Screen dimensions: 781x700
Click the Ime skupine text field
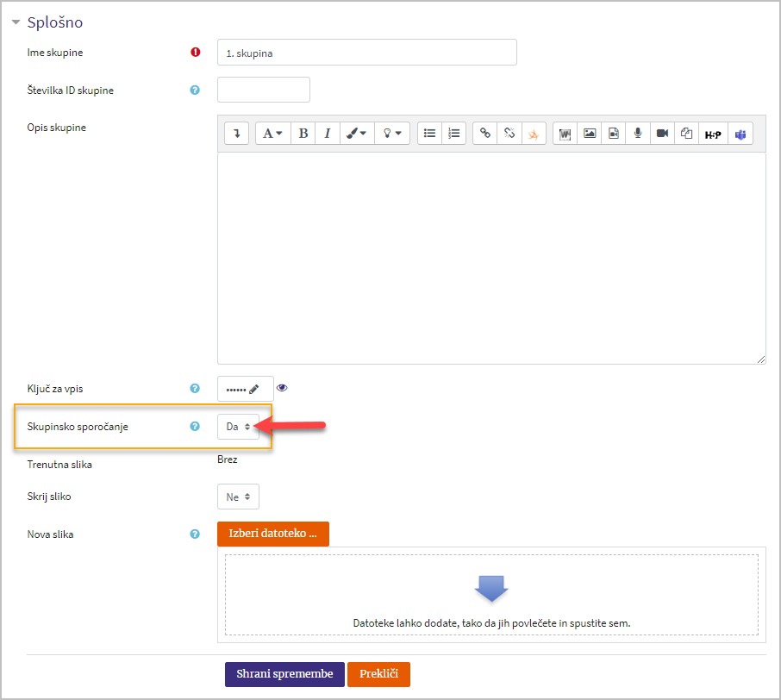(367, 53)
